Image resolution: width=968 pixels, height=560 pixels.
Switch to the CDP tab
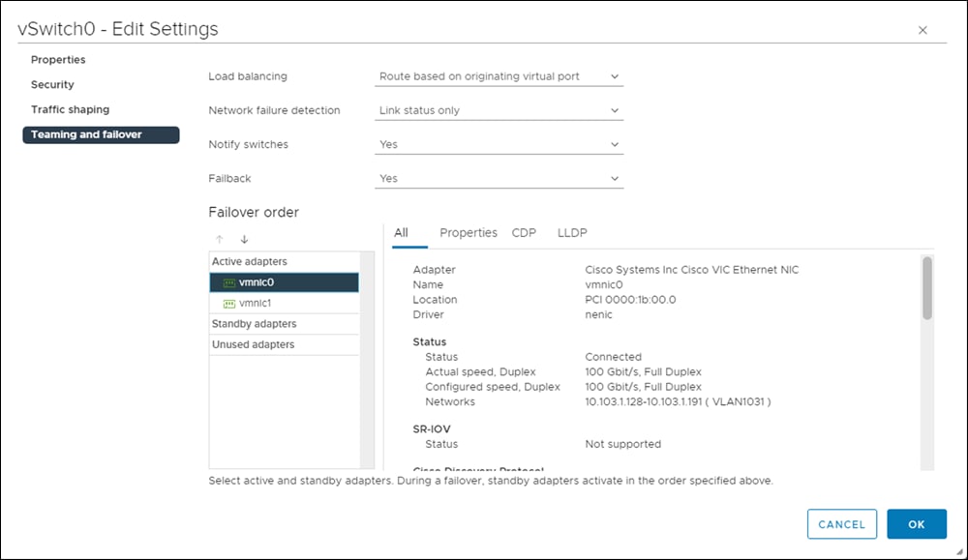click(x=524, y=232)
